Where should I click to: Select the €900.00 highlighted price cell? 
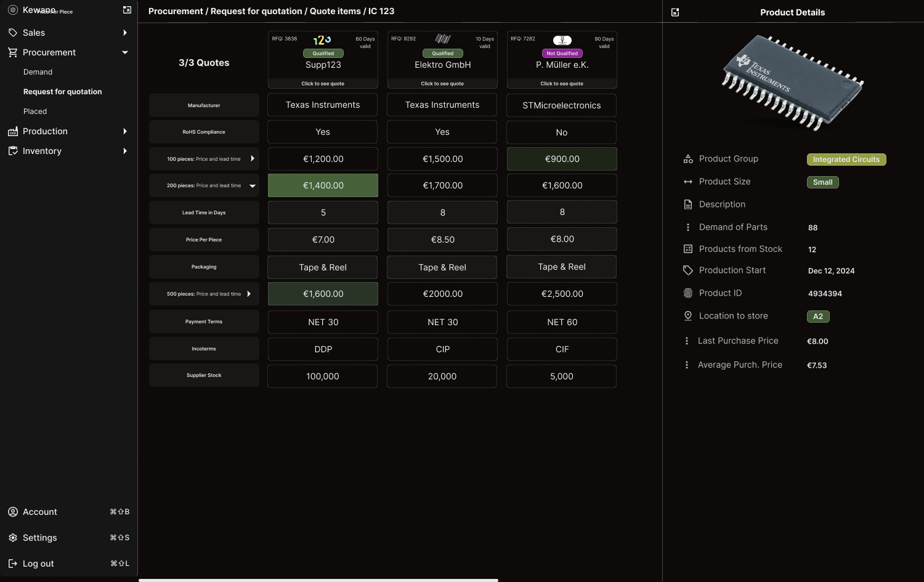(x=562, y=159)
